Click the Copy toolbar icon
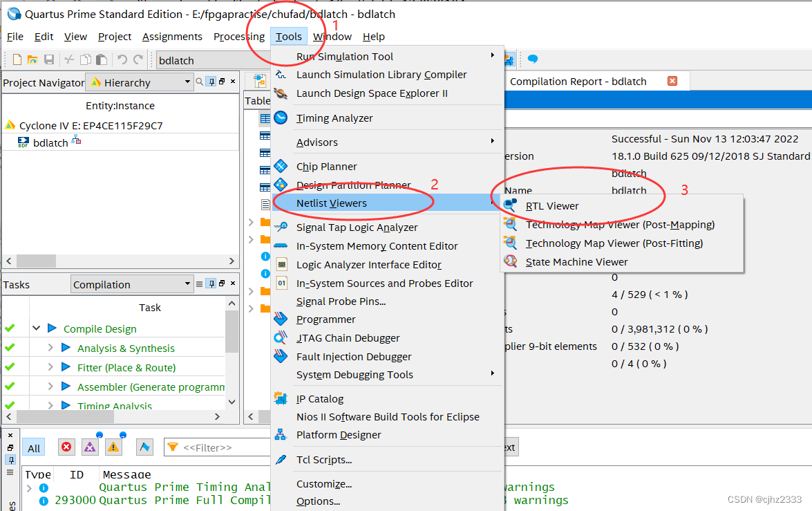 86,59
